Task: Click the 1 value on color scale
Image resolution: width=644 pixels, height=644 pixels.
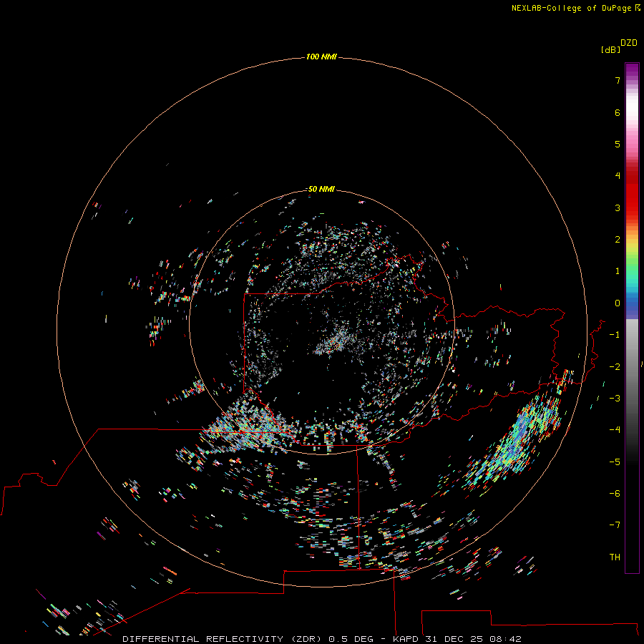Action: pos(618,271)
